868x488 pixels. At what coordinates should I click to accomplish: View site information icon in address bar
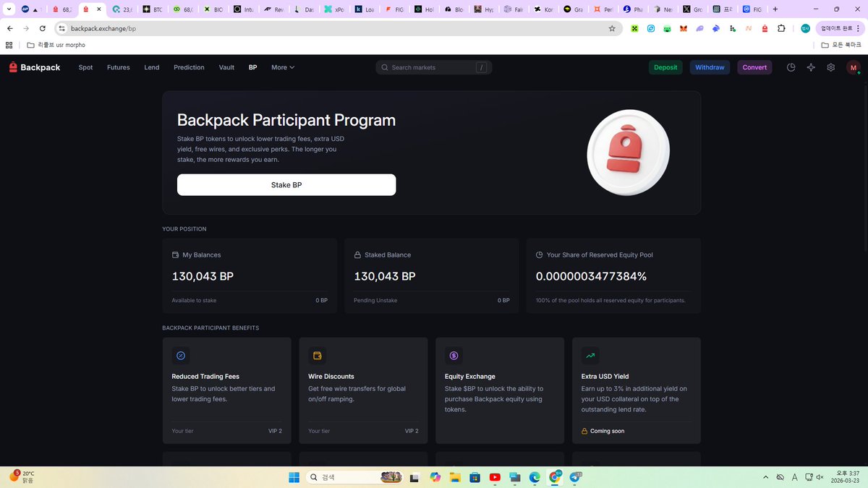tap(62, 28)
